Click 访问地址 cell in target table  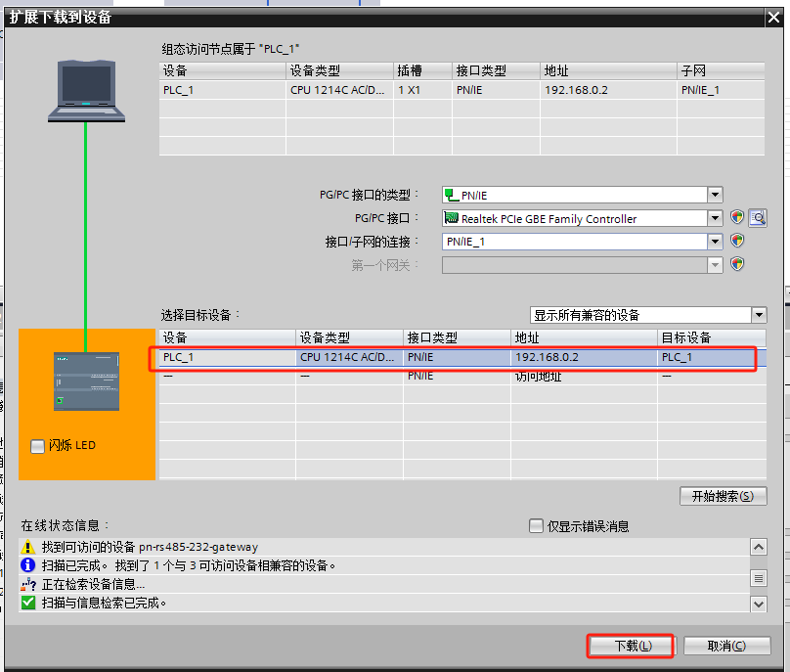point(538,376)
